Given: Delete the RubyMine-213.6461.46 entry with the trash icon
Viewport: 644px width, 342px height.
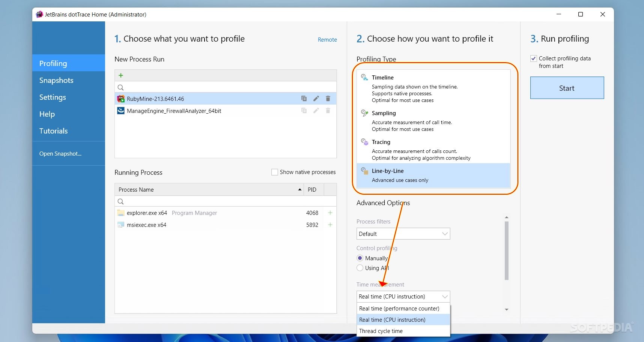Looking at the screenshot, I should [328, 99].
